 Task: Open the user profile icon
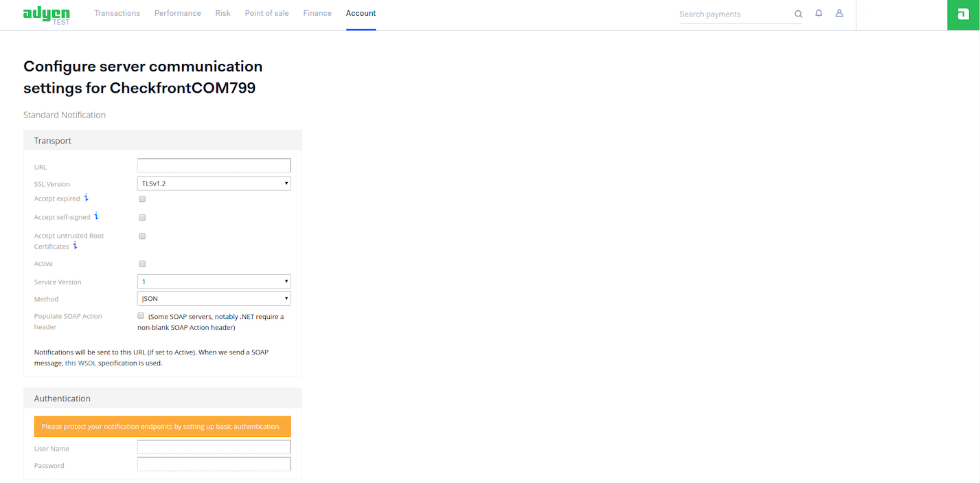pos(839,13)
